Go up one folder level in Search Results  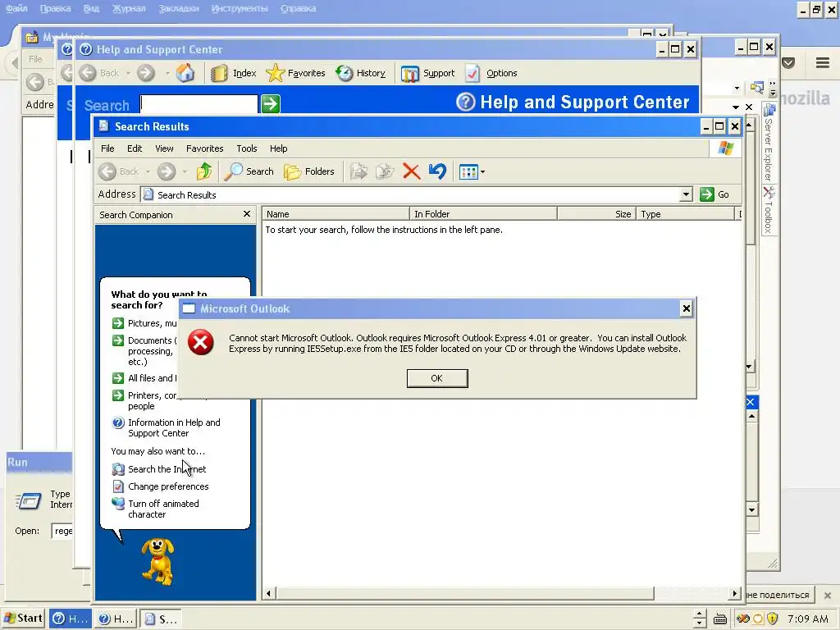pos(204,171)
